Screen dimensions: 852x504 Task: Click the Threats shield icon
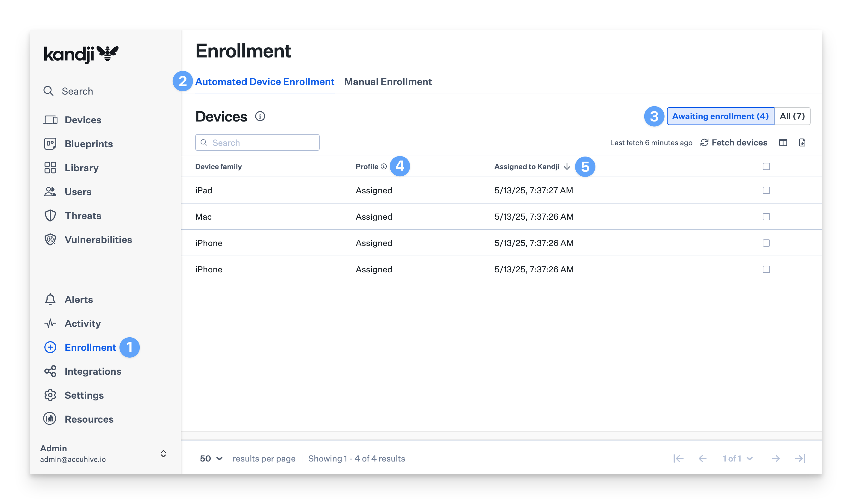[50, 216]
